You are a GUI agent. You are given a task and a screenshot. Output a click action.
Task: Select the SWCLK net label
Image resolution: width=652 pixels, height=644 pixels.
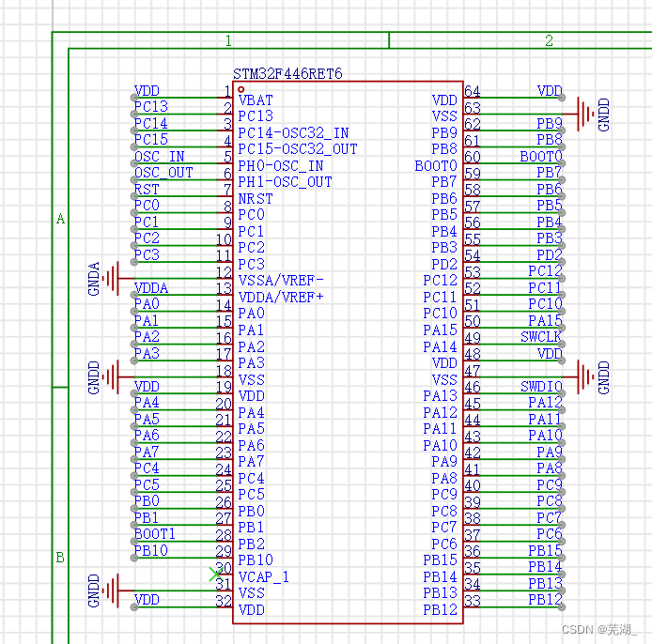pyautogui.click(x=541, y=337)
